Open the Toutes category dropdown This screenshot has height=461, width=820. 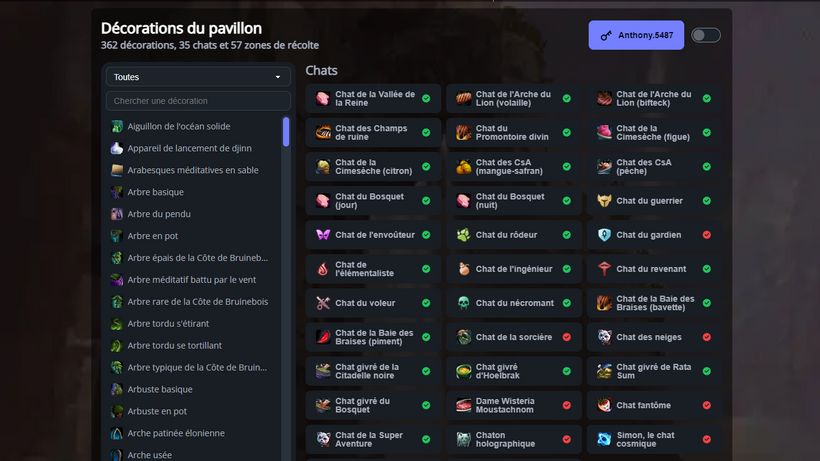pos(198,77)
